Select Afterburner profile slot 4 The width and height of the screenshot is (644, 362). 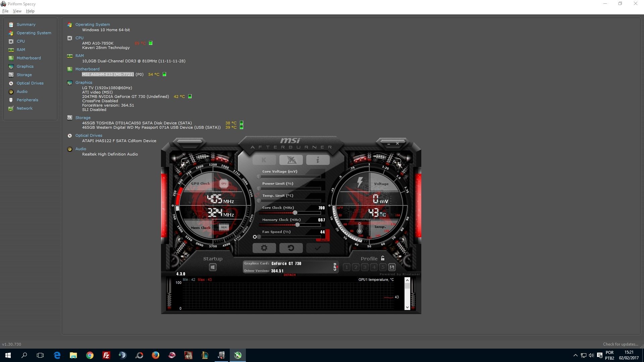(x=374, y=267)
